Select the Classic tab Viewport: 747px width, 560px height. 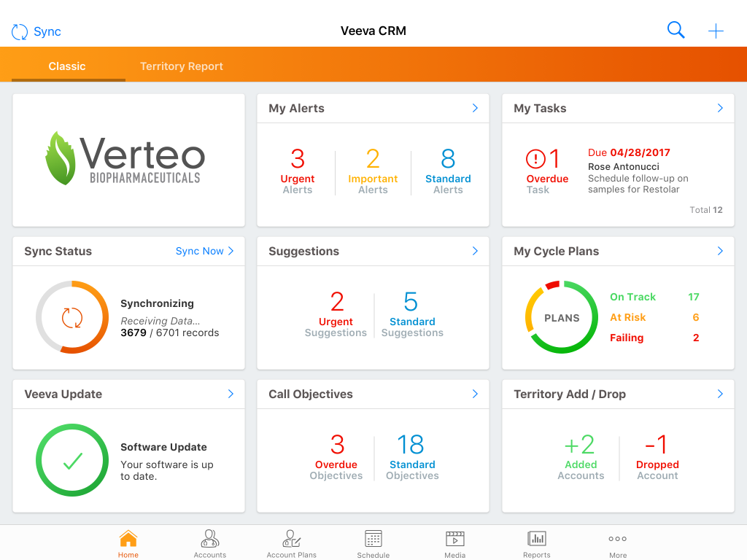click(x=67, y=66)
